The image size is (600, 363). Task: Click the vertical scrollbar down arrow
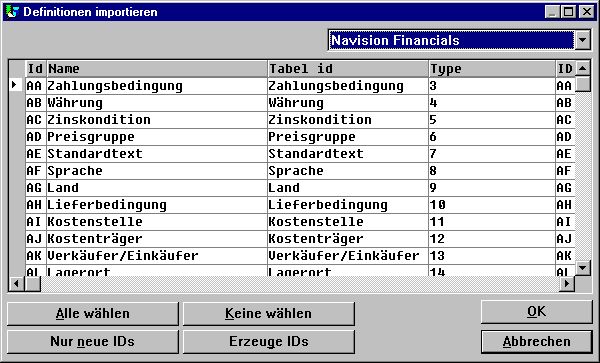[x=583, y=268]
